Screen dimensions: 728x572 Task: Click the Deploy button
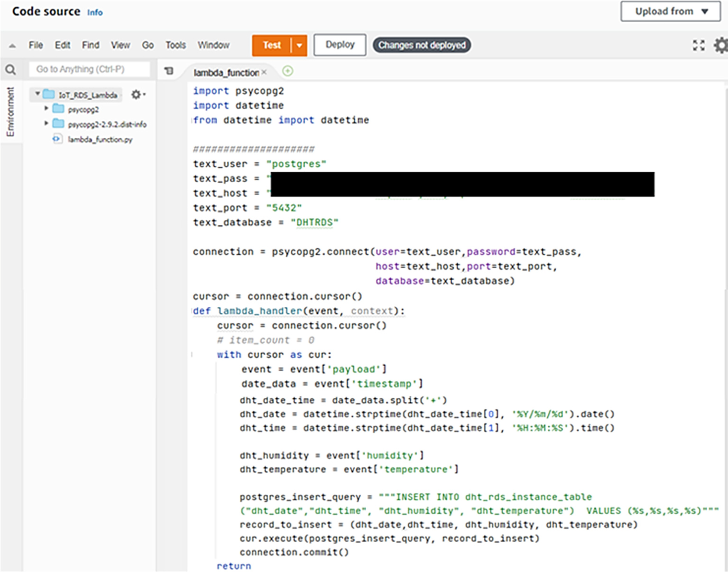coord(339,45)
